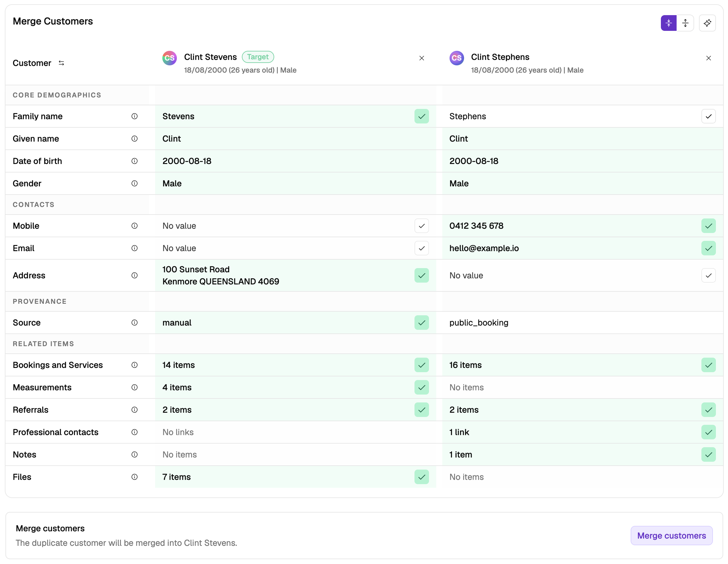Click the Clint Stephens avatar

tap(456, 58)
